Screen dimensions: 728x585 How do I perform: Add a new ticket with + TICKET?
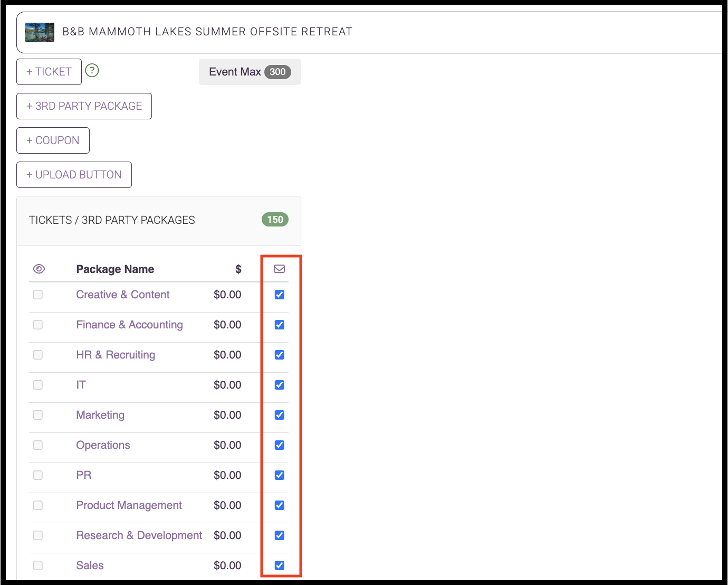pos(49,72)
